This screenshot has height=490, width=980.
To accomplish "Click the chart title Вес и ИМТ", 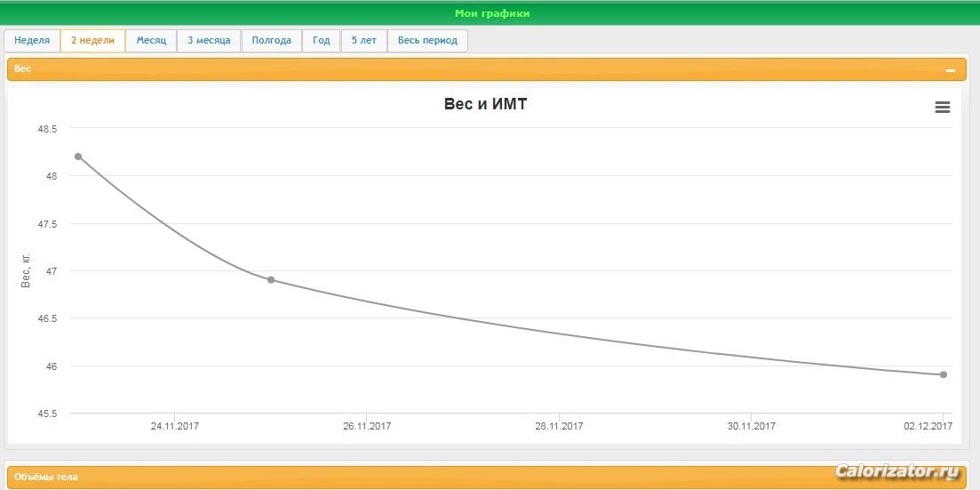I will [x=486, y=105].
